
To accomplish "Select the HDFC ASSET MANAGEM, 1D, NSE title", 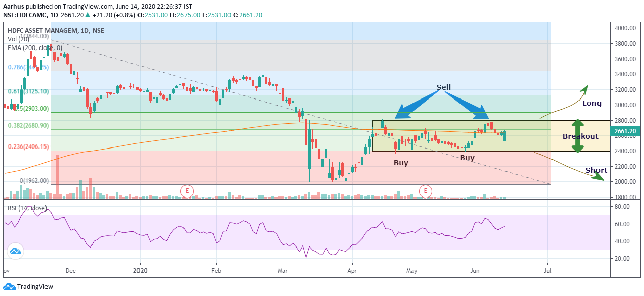I will tap(56, 31).
